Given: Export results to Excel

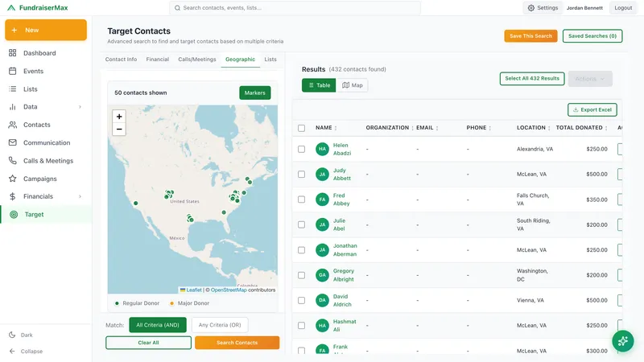Looking at the screenshot, I should (x=592, y=109).
